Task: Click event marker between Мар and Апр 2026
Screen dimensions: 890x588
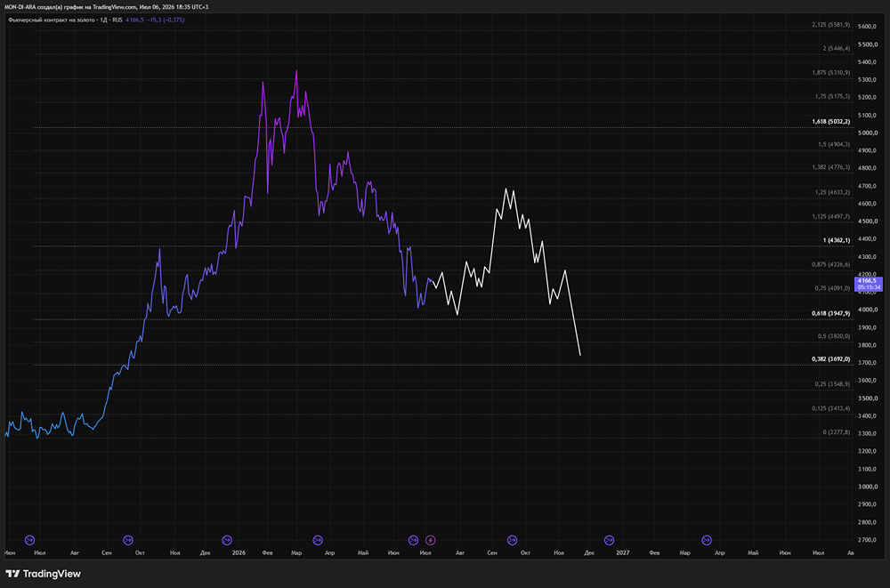Action: (x=318, y=540)
